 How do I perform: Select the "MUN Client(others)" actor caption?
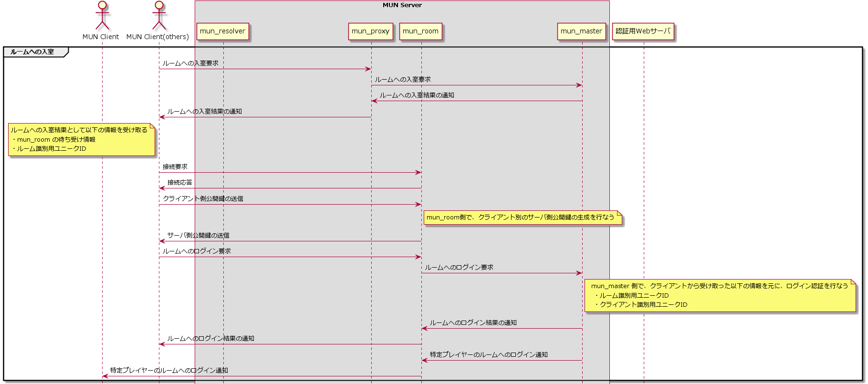(157, 37)
